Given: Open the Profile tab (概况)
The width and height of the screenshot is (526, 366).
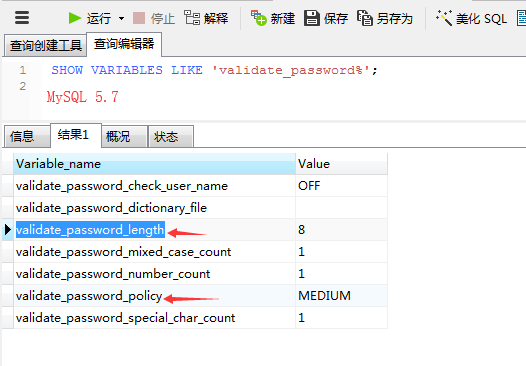Looking at the screenshot, I should 124,137.
